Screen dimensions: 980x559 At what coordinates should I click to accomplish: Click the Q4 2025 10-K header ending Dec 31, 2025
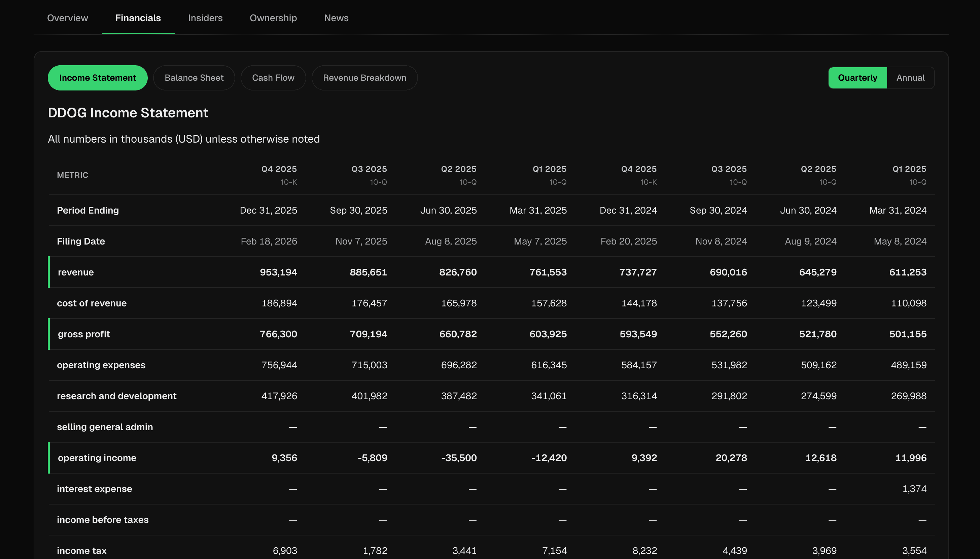[x=279, y=175]
